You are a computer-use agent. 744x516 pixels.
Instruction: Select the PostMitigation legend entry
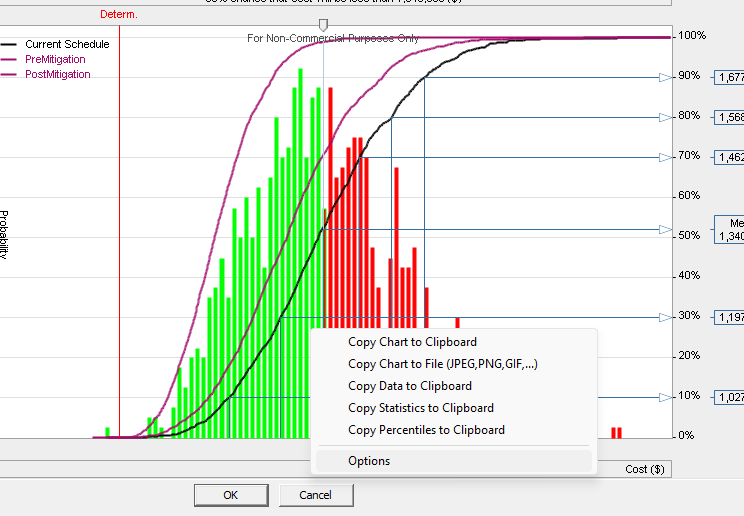click(x=57, y=75)
